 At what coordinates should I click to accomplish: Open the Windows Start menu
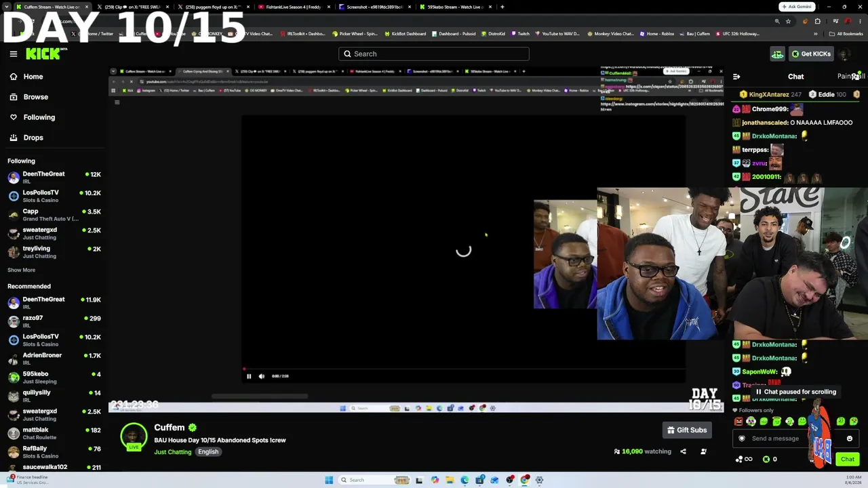point(329,480)
